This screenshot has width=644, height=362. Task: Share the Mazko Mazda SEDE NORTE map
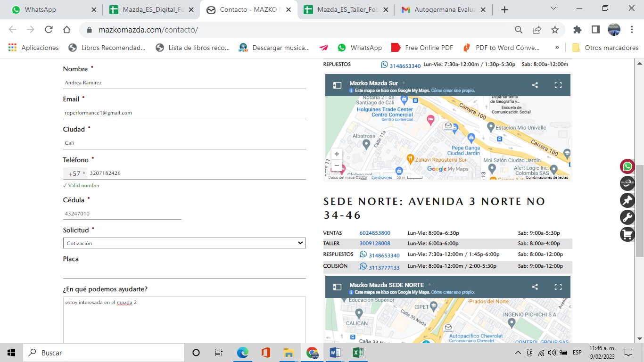535,287
